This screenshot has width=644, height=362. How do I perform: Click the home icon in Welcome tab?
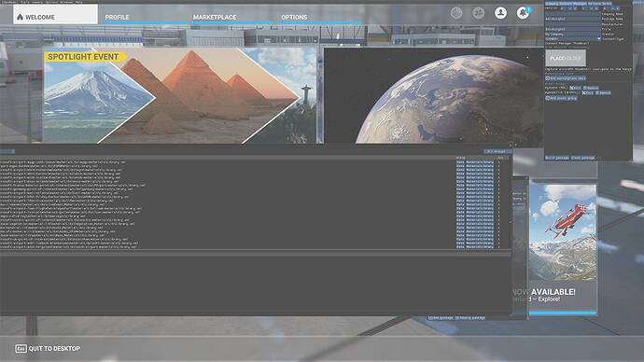(20, 17)
